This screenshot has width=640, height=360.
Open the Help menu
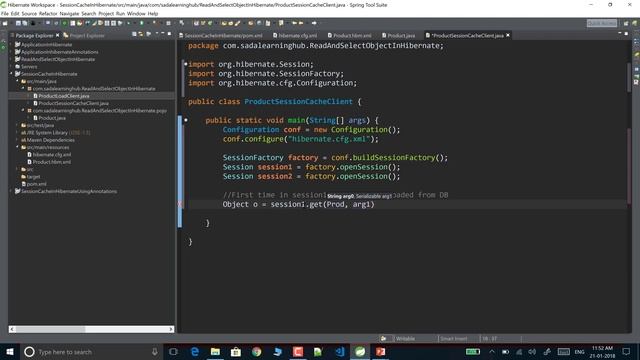point(153,13)
